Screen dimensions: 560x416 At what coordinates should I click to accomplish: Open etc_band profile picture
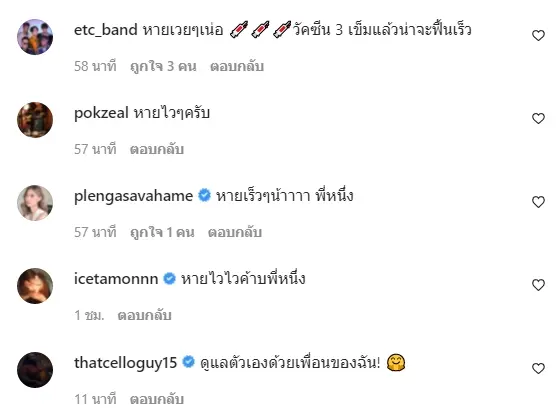point(35,37)
